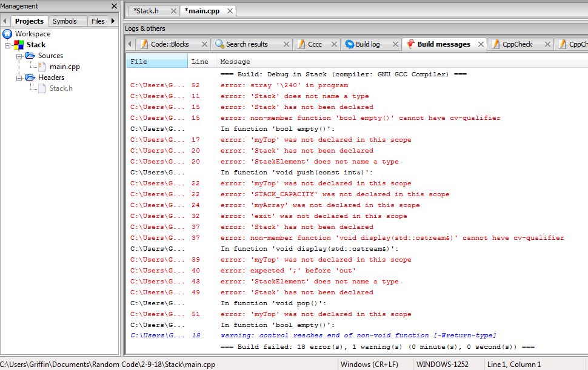The height and width of the screenshot is (370, 588).
Task: Close the Management panel
Action: tap(115, 6)
